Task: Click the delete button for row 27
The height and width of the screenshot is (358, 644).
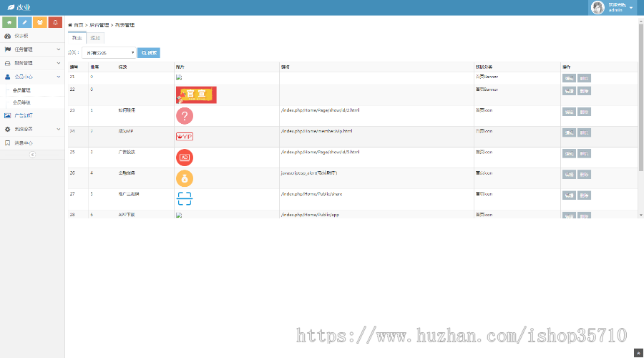Action: point(584,195)
